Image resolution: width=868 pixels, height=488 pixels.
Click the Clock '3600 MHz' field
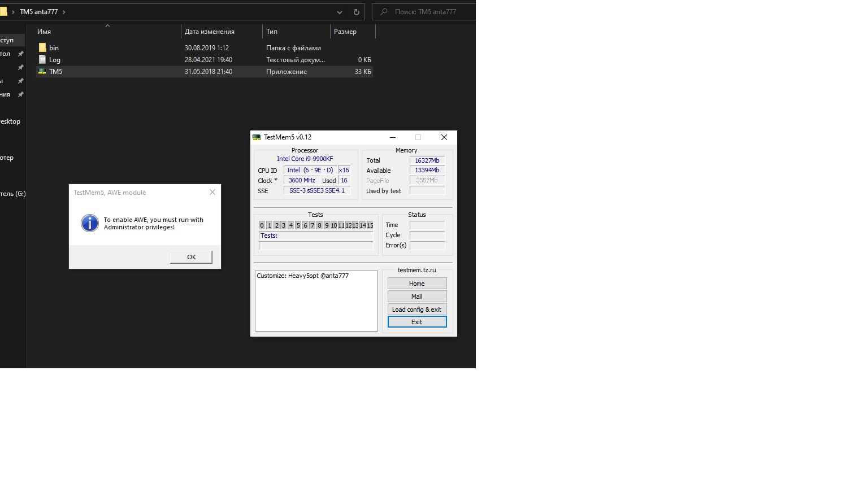click(x=302, y=181)
